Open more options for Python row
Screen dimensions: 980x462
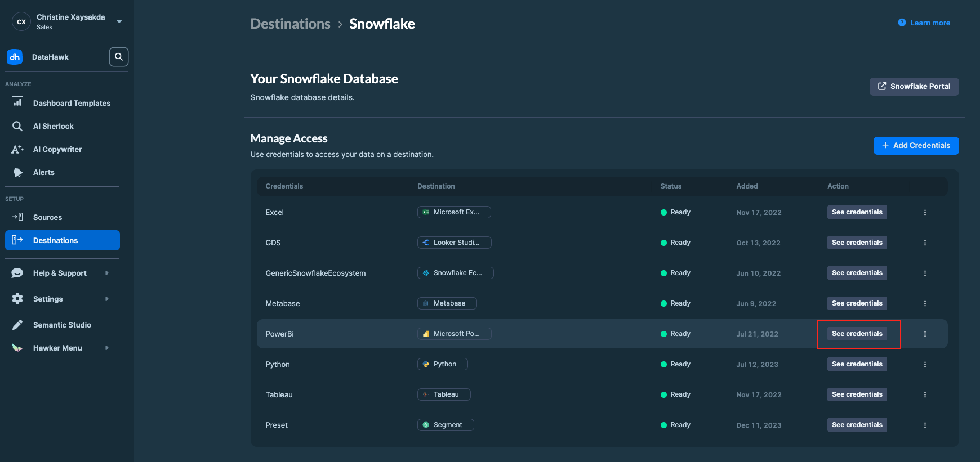coord(925,364)
